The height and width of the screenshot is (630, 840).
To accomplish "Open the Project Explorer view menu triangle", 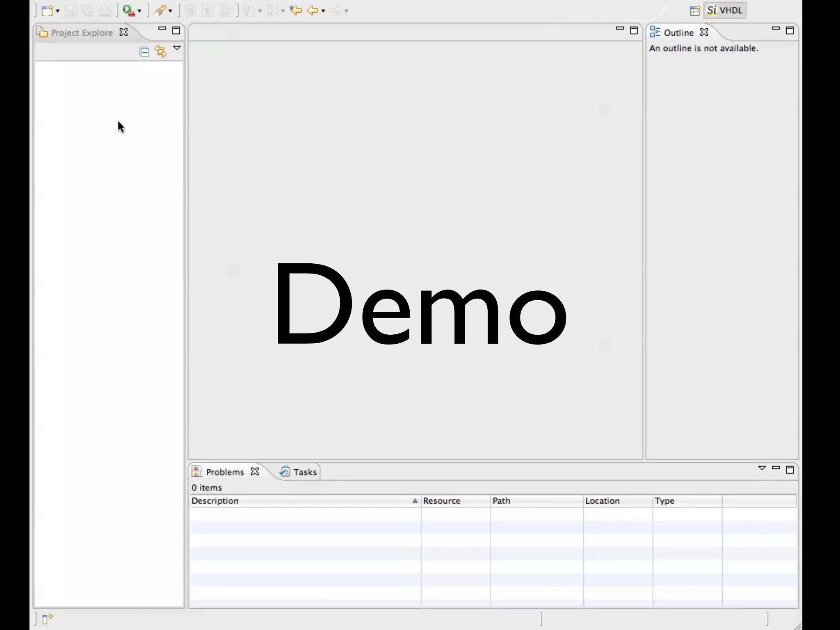I will click(177, 48).
